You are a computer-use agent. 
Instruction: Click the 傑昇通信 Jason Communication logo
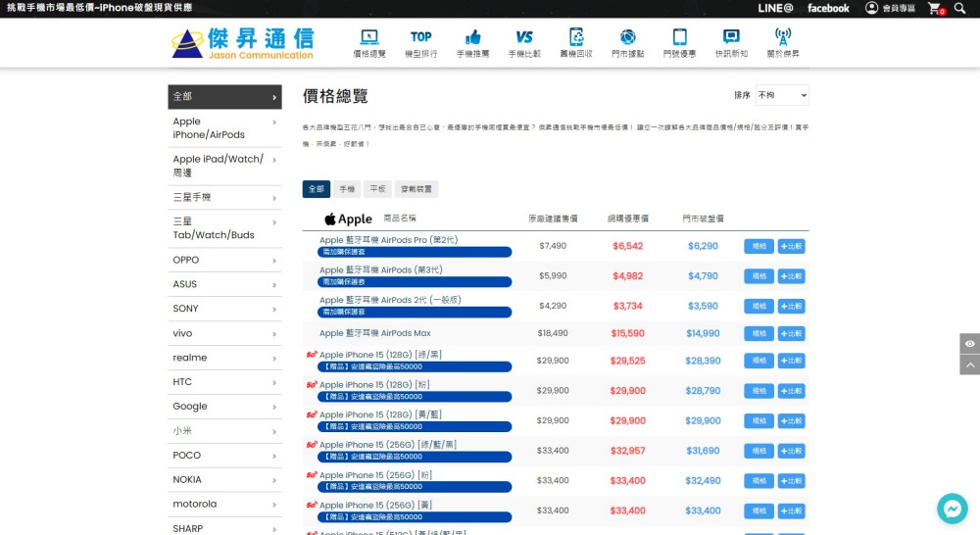[x=243, y=43]
